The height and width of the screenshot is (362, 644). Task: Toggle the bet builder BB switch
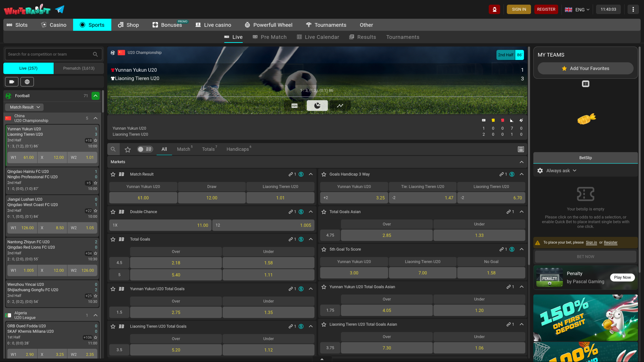click(145, 149)
